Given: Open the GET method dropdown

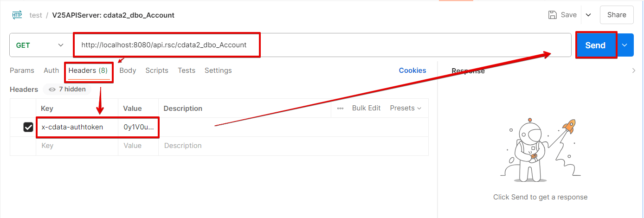Looking at the screenshot, I should tap(40, 45).
